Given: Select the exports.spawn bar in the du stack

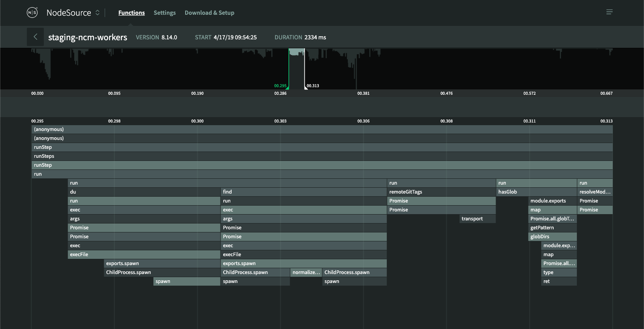Looking at the screenshot, I should [162, 264].
